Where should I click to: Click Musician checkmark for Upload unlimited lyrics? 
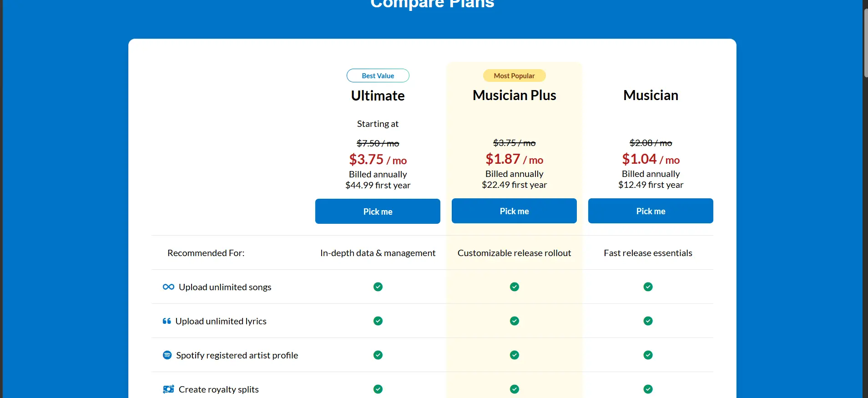[648, 321]
